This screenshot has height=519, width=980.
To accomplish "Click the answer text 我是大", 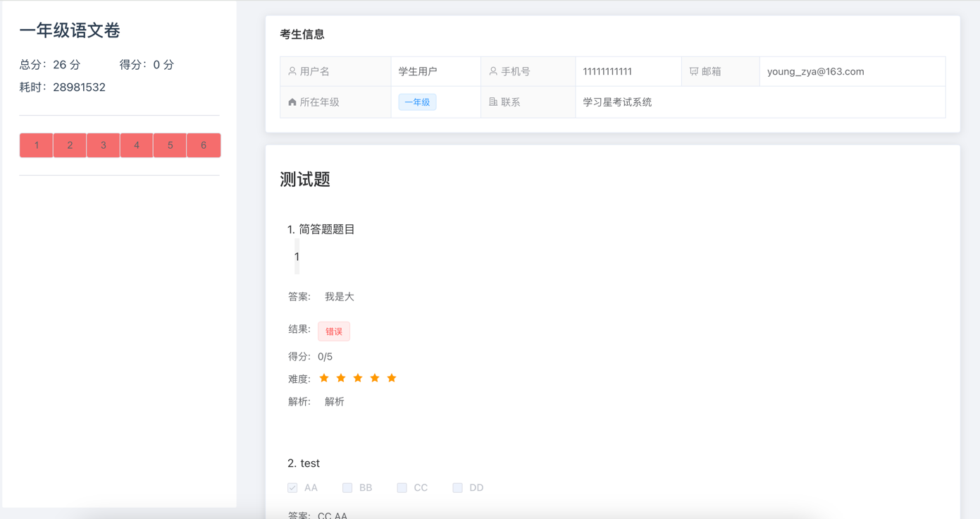I will [339, 296].
